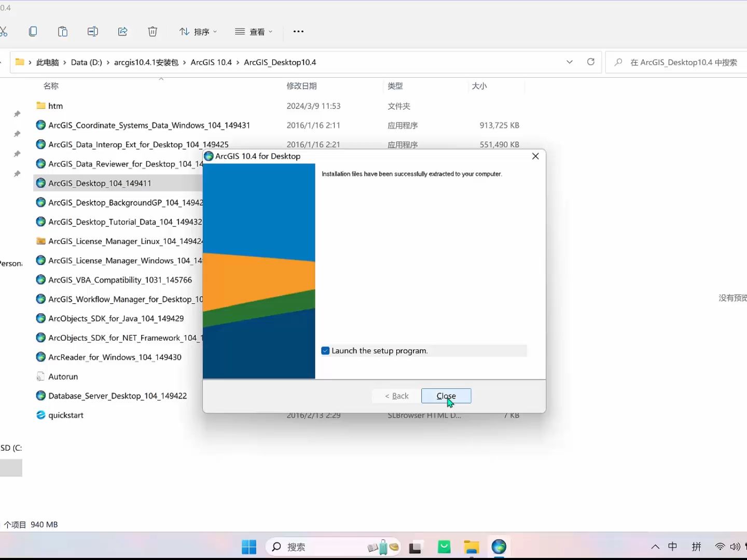The height and width of the screenshot is (560, 747).
Task: Click the Delete trash icon
Action: click(x=153, y=31)
